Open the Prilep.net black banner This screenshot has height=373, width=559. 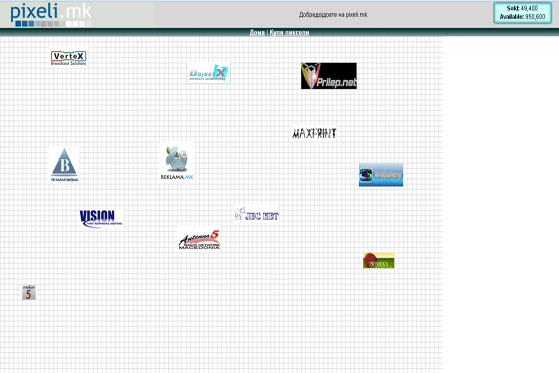coord(329,76)
